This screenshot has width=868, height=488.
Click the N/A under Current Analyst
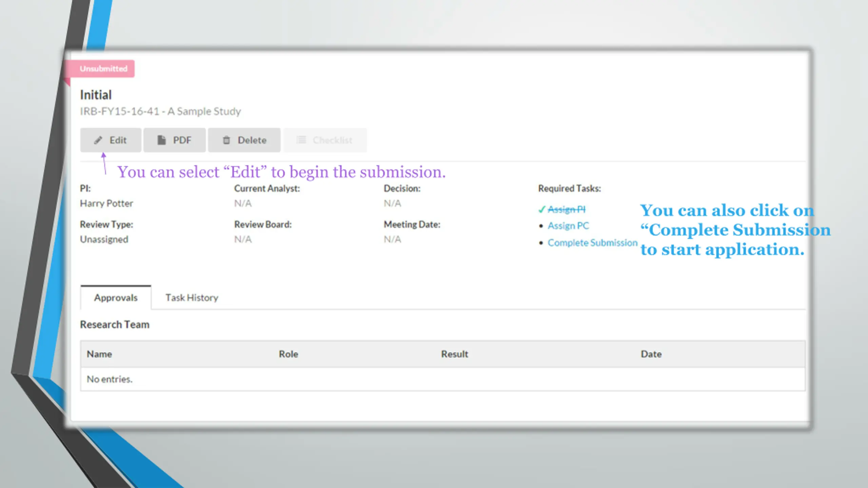[243, 203]
